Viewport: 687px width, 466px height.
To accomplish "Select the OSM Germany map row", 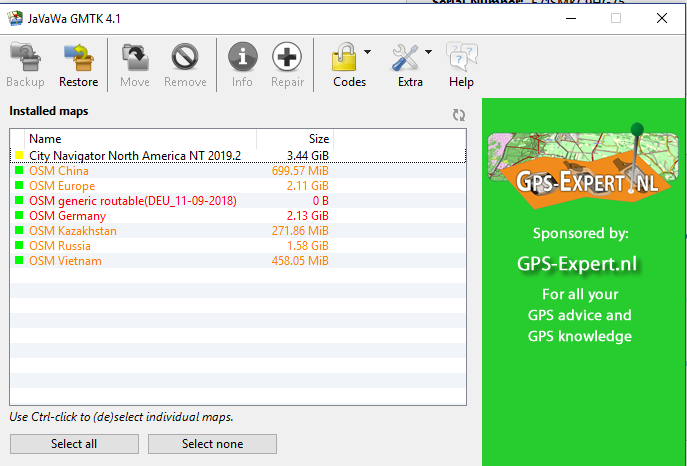I will tap(238, 215).
